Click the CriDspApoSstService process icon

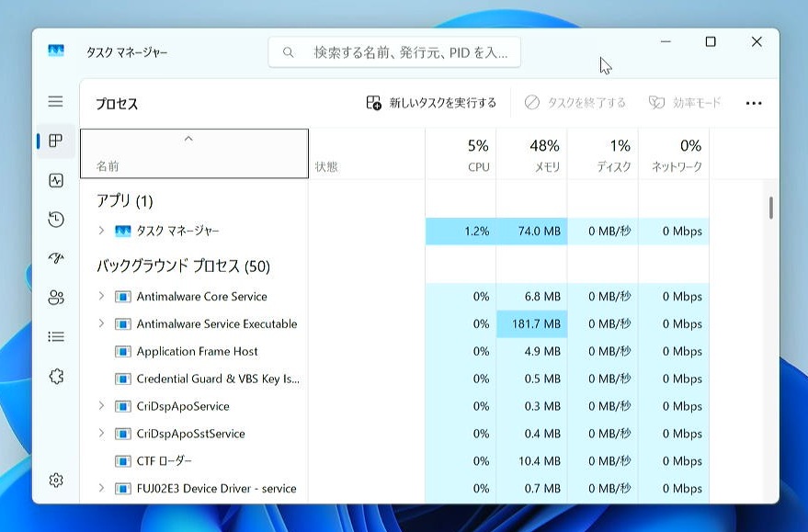122,434
